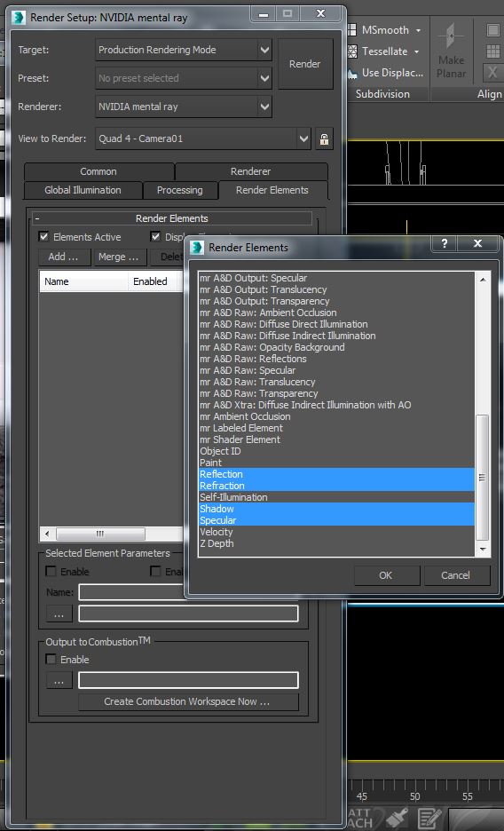This screenshot has height=831, width=504.
Task: Select mr Shader Element in the list
Action: (336, 439)
